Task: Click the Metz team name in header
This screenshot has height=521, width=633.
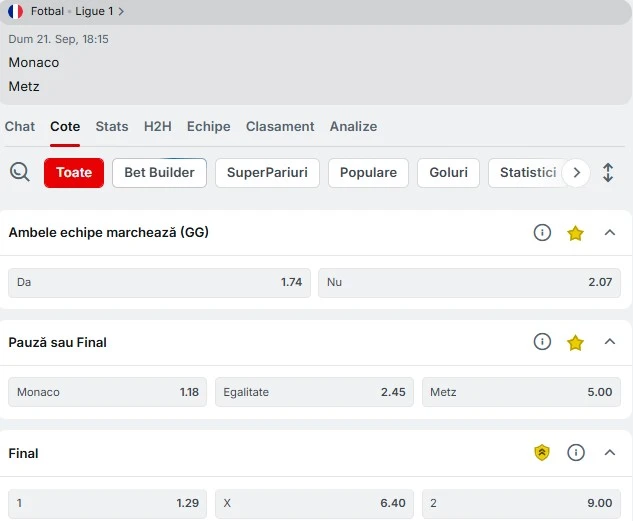Action: point(24,86)
